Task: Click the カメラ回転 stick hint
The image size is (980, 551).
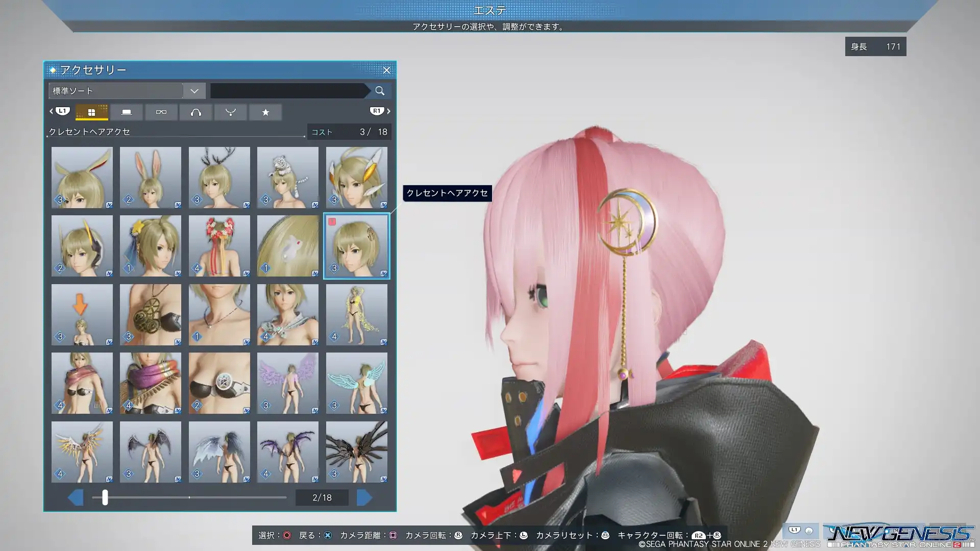Action: [x=434, y=535]
